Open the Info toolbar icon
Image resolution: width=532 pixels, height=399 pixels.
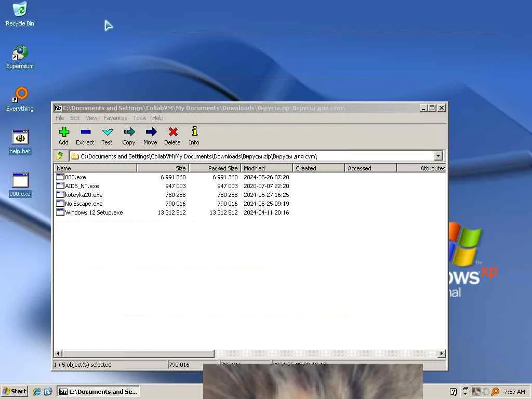coord(194,131)
